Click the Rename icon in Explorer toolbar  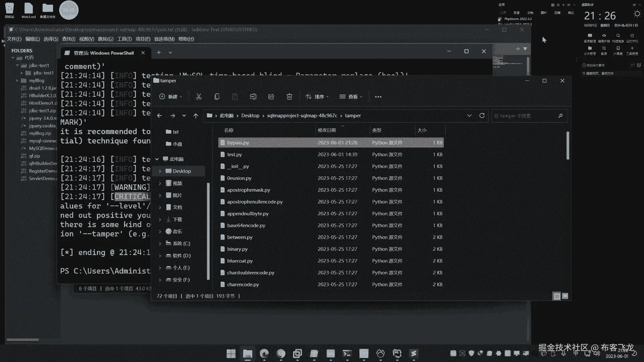(x=253, y=97)
